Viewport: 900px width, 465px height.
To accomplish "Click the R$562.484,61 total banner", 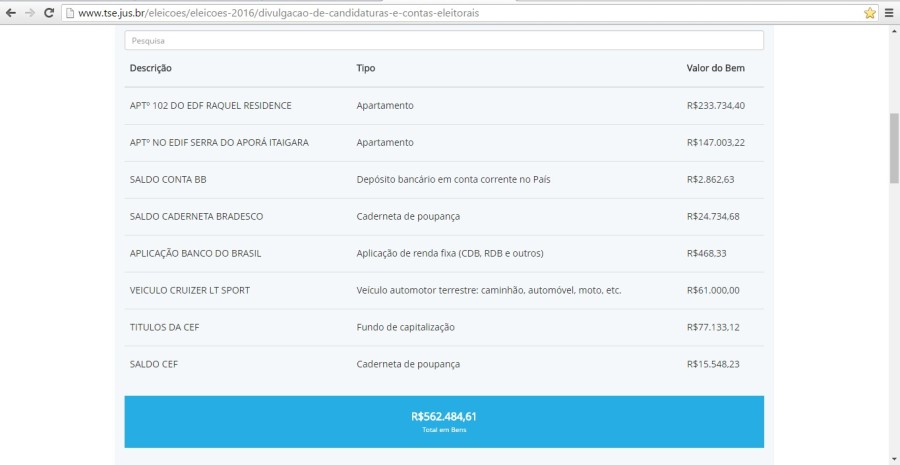I will pyautogui.click(x=443, y=421).
